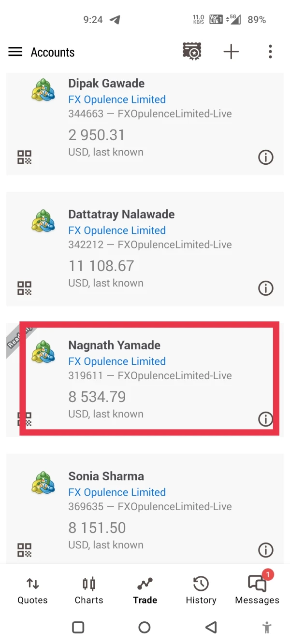Open the Messages tab with notification badge

click(x=257, y=591)
